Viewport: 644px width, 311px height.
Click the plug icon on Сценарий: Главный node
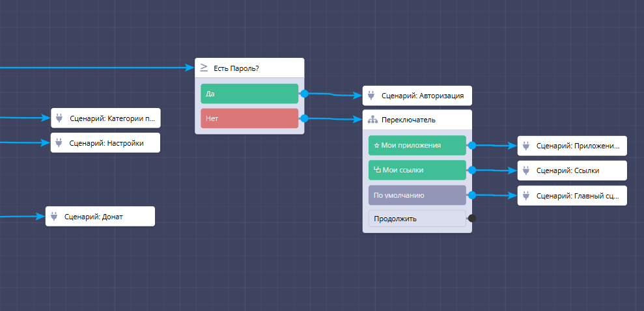point(526,195)
